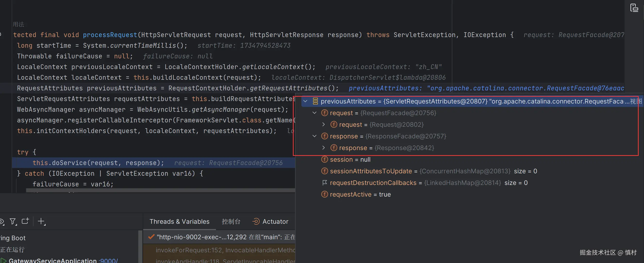
Task: Expand the nested response Response@20842 node
Action: 323,148
